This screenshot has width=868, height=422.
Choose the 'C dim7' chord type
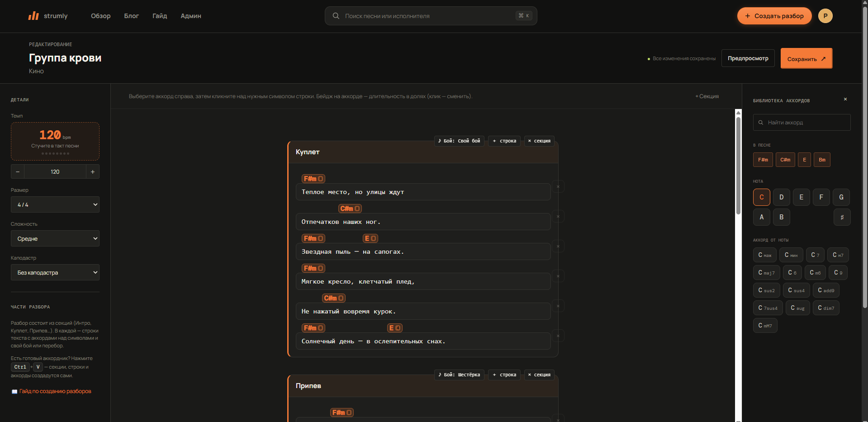pos(826,308)
